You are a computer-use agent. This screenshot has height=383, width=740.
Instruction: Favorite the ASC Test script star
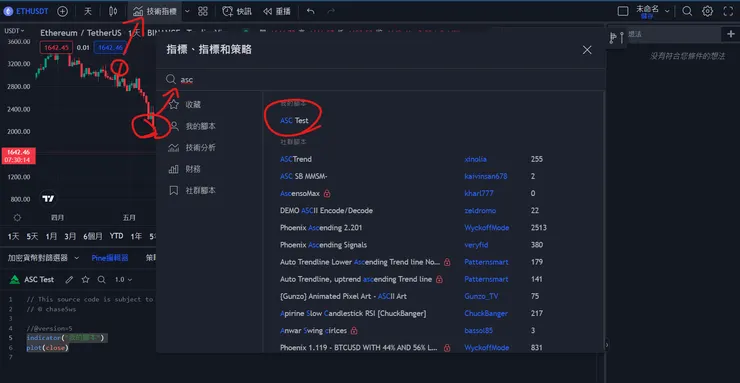point(85,280)
